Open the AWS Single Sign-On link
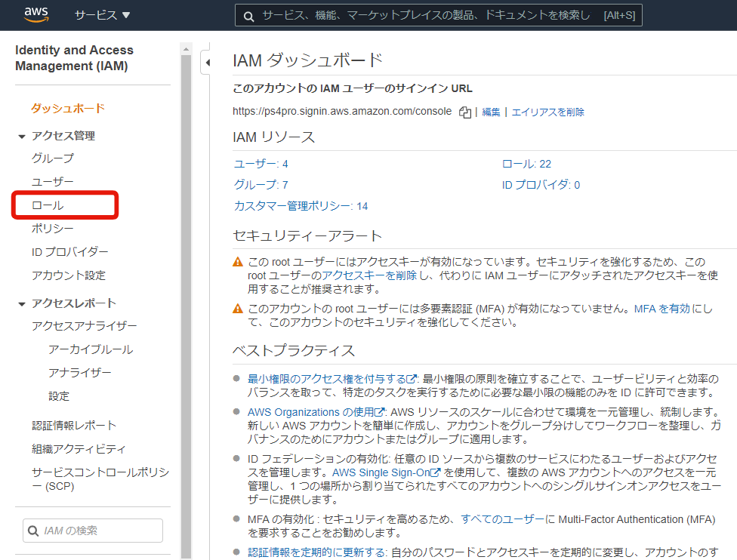This screenshot has height=560, width=737. pos(387,472)
